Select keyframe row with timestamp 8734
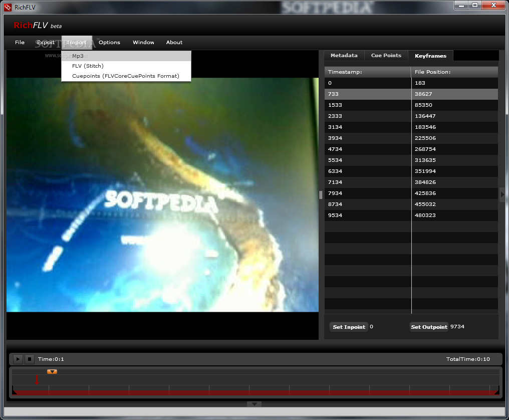 [x=411, y=204]
